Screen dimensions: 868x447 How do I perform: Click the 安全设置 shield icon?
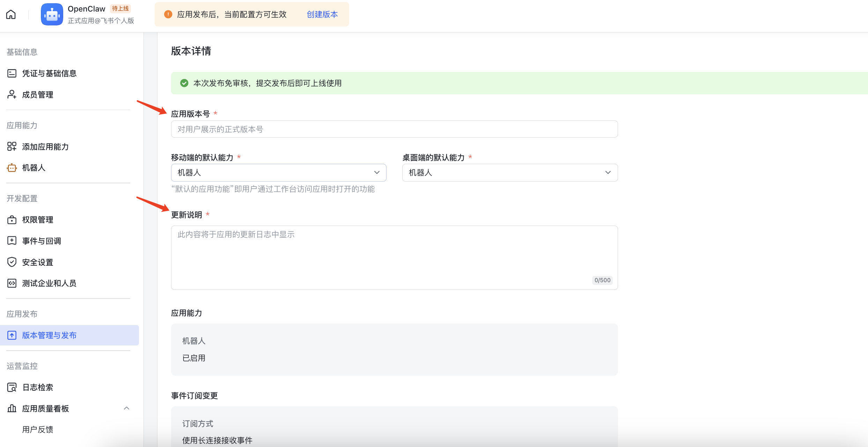click(x=12, y=262)
